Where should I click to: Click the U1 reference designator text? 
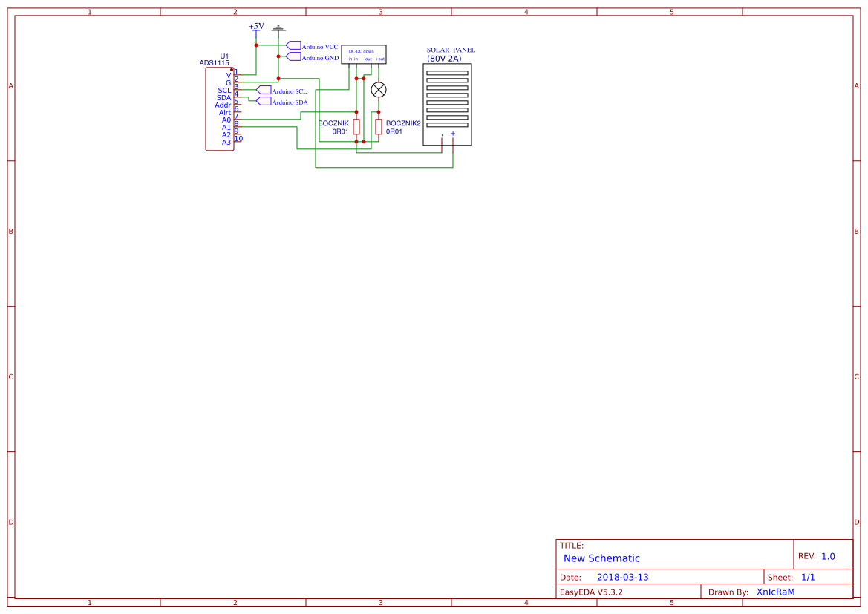(224, 56)
